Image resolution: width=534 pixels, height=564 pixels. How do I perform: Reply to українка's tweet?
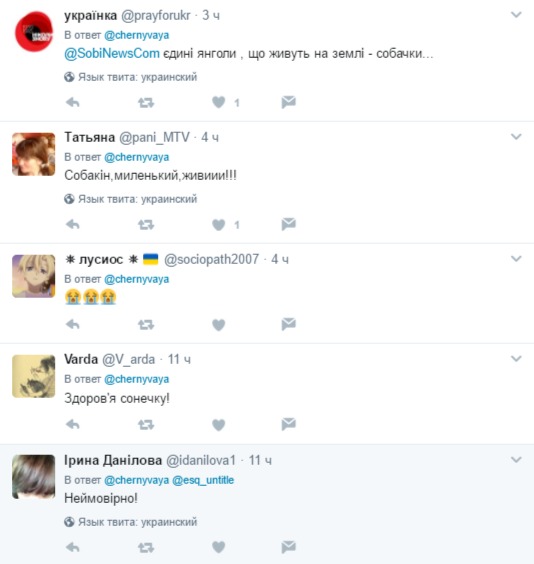click(x=73, y=103)
